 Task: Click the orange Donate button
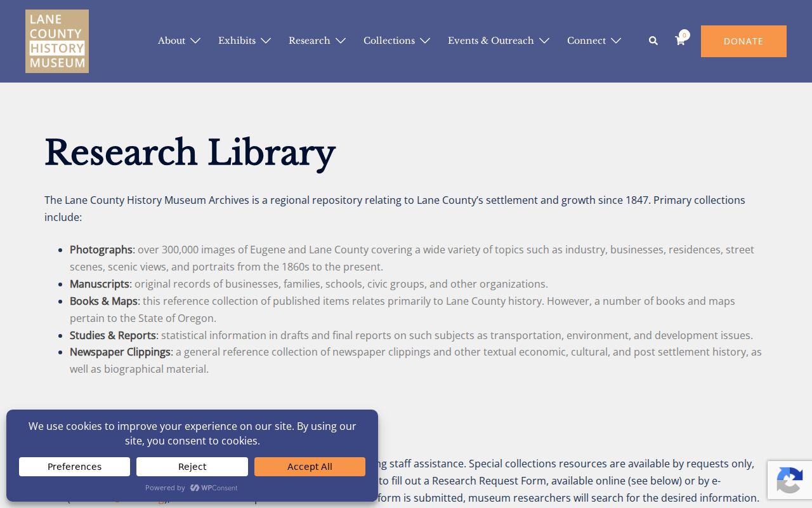click(x=743, y=41)
